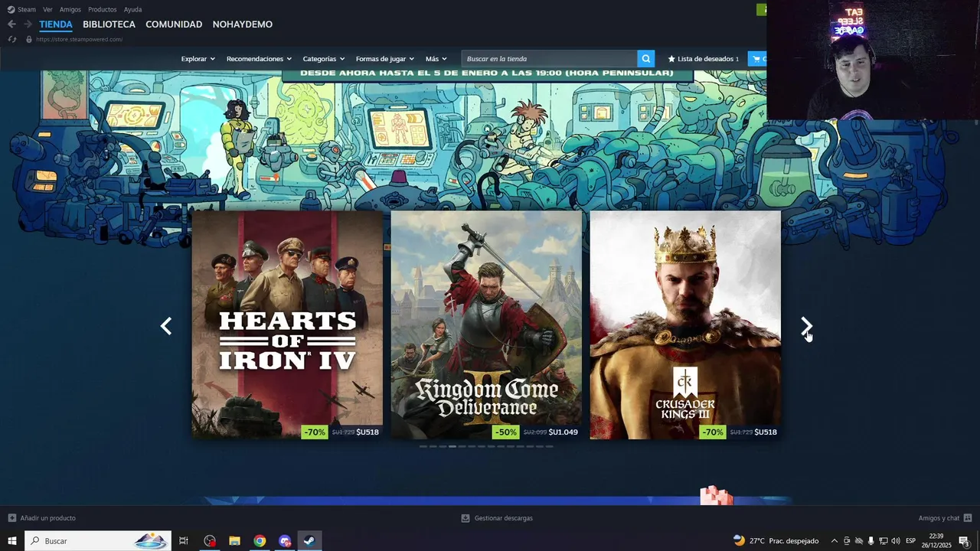Viewport: 980px width, 551px height.
Task: Click Kingdom Come -50% discount badge
Action: 506,432
